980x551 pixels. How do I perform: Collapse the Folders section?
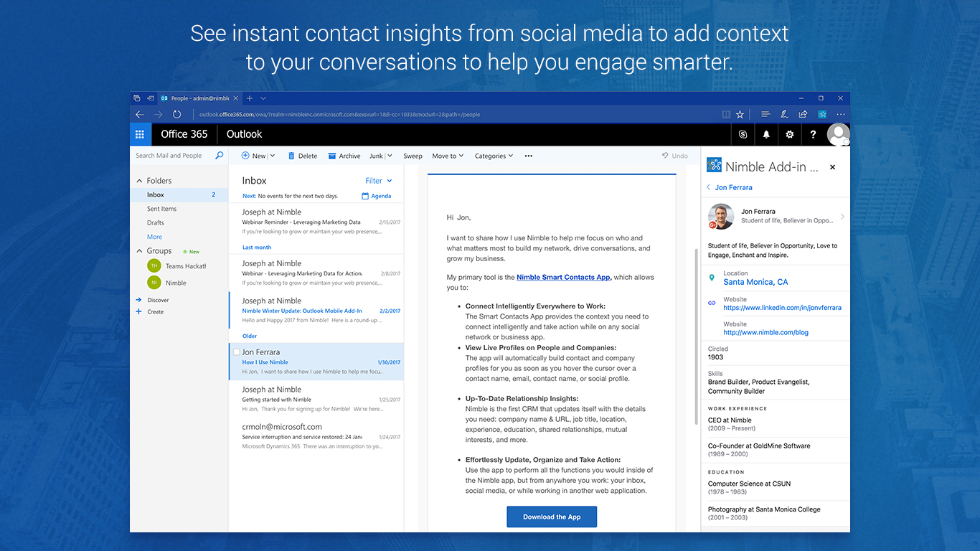coord(139,181)
